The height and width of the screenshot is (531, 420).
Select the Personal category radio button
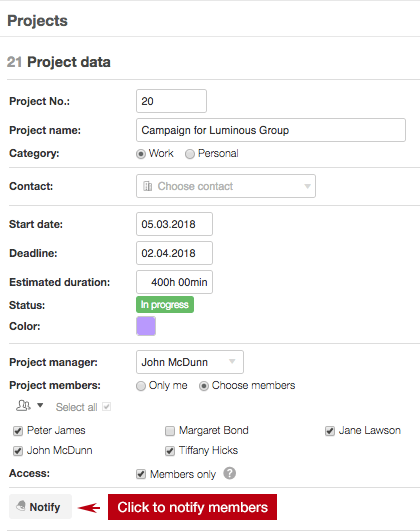pos(190,154)
